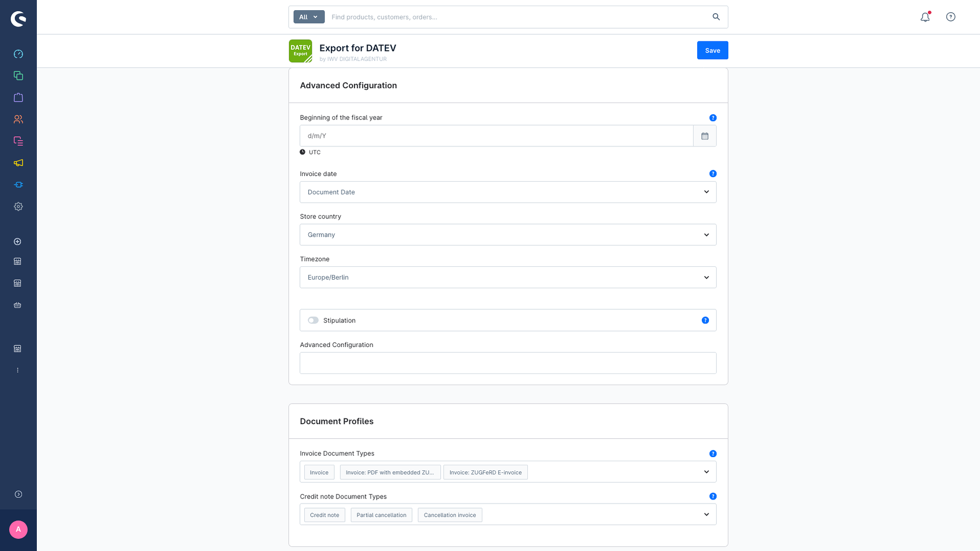Click the Cancellation invoice tag
Viewport: 980px width, 551px height.
coord(450,515)
